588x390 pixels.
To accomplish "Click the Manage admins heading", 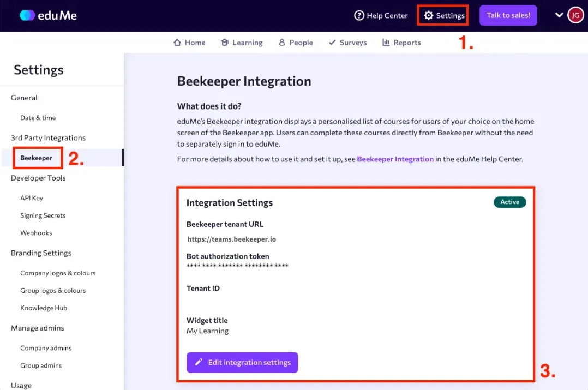I will 38,328.
